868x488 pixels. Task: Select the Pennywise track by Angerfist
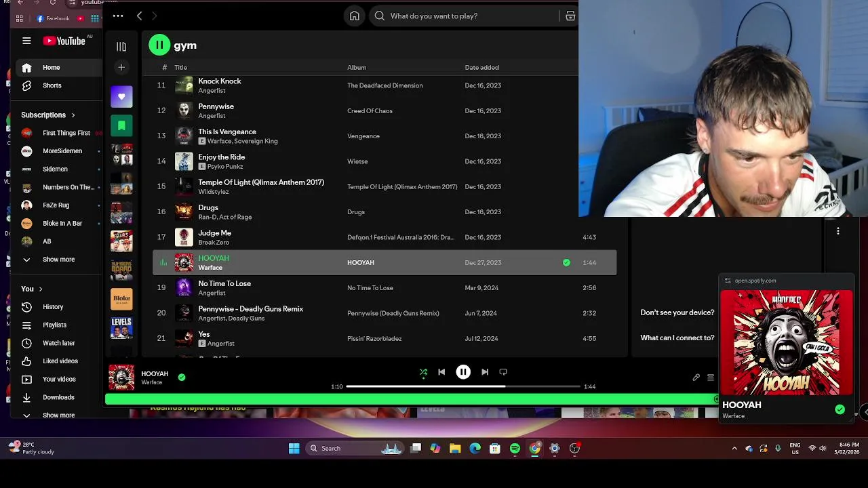coord(384,110)
